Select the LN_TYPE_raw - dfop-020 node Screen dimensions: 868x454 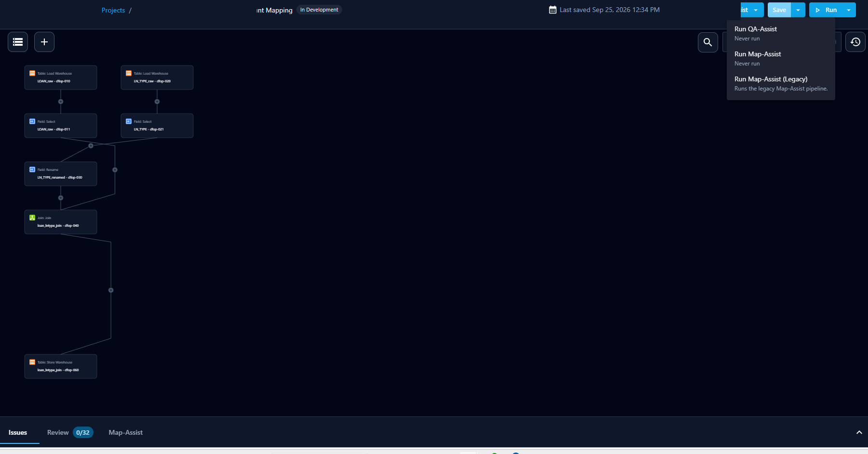click(157, 78)
